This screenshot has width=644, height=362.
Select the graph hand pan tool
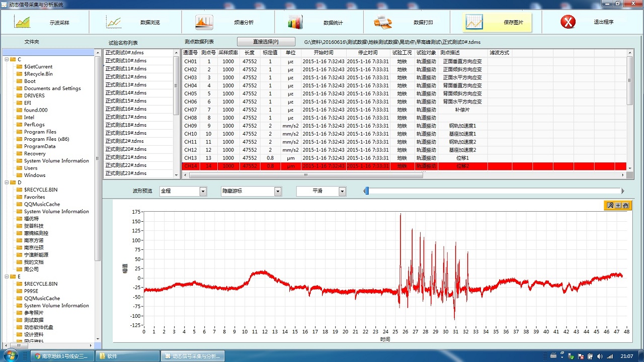626,205
